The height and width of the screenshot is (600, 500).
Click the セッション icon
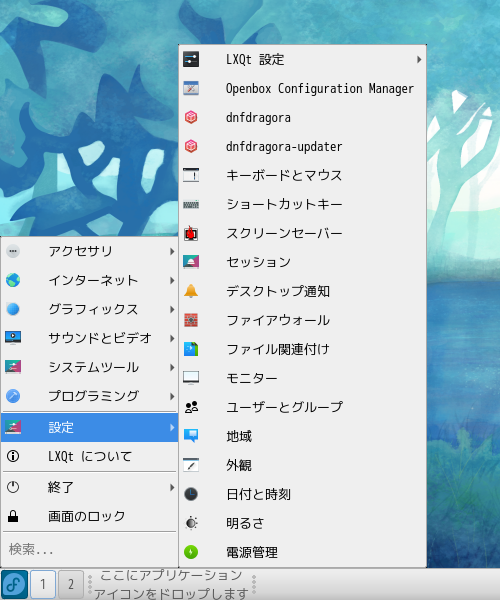(191, 262)
